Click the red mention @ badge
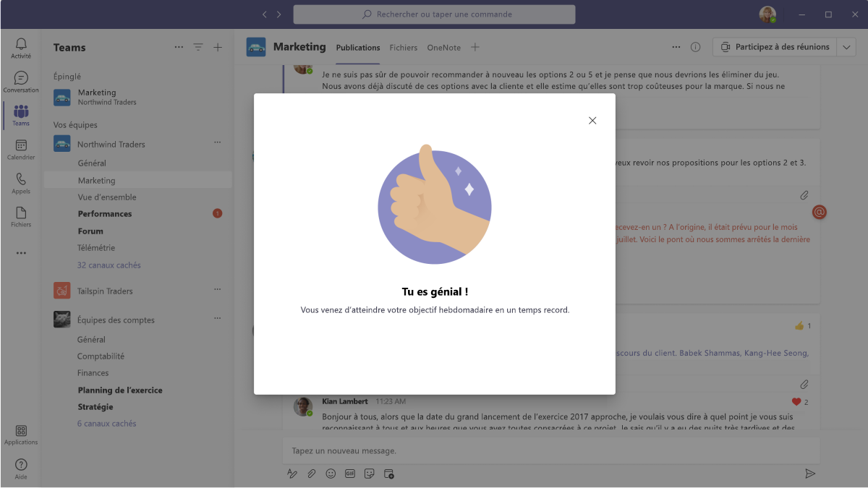This screenshot has height=488, width=868. (x=820, y=212)
